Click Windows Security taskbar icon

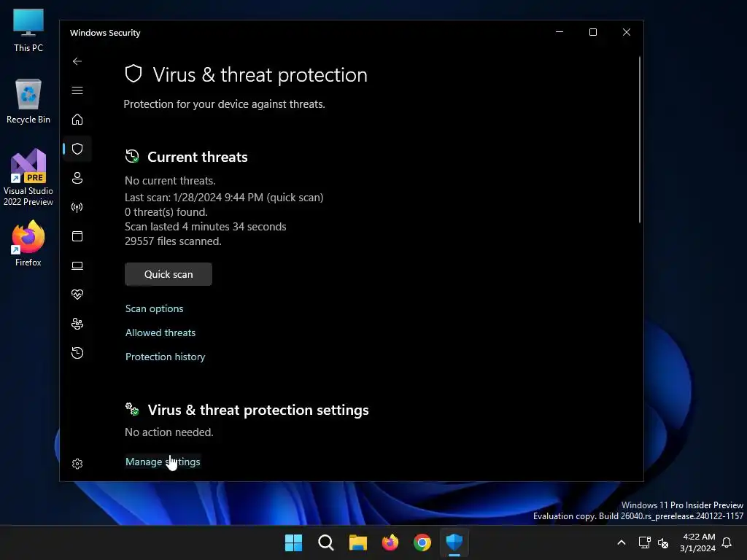click(x=454, y=542)
